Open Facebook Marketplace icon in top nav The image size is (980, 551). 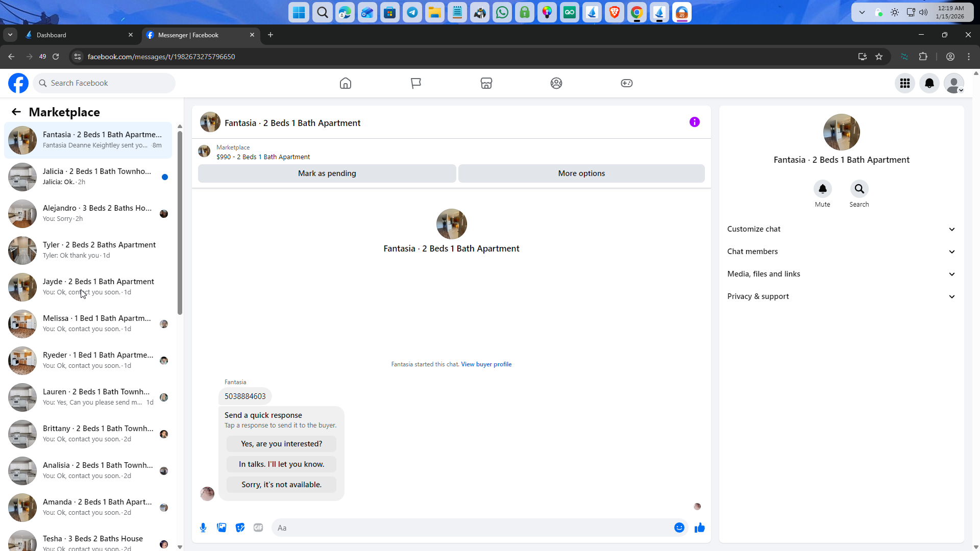(x=486, y=83)
